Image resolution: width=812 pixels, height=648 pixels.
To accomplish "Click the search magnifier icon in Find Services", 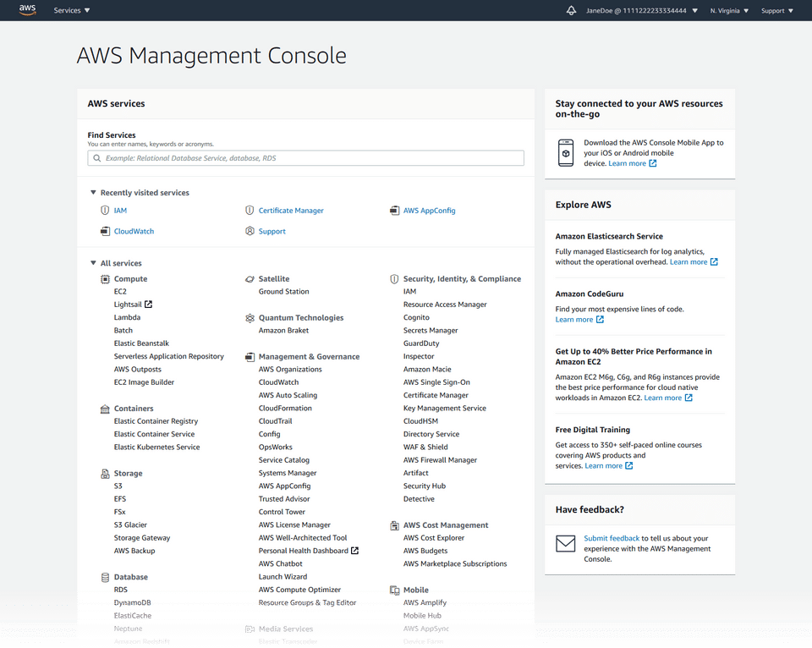I will click(96, 158).
